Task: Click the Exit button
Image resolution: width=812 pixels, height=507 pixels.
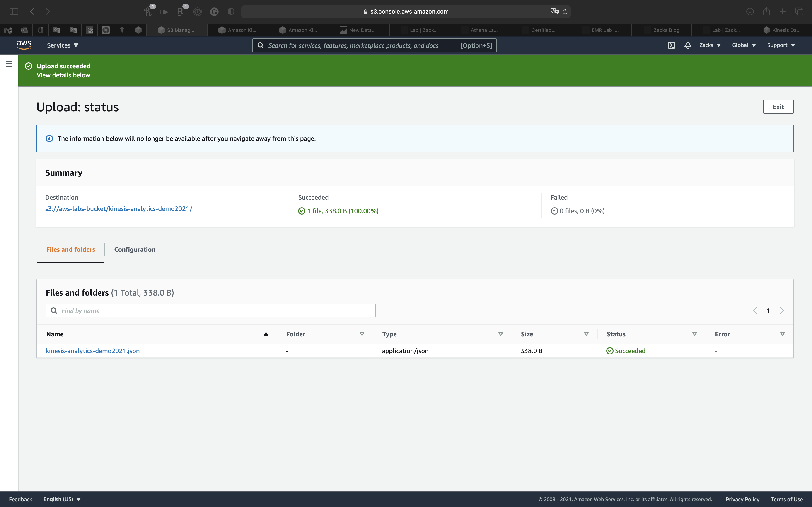Action: click(x=778, y=107)
